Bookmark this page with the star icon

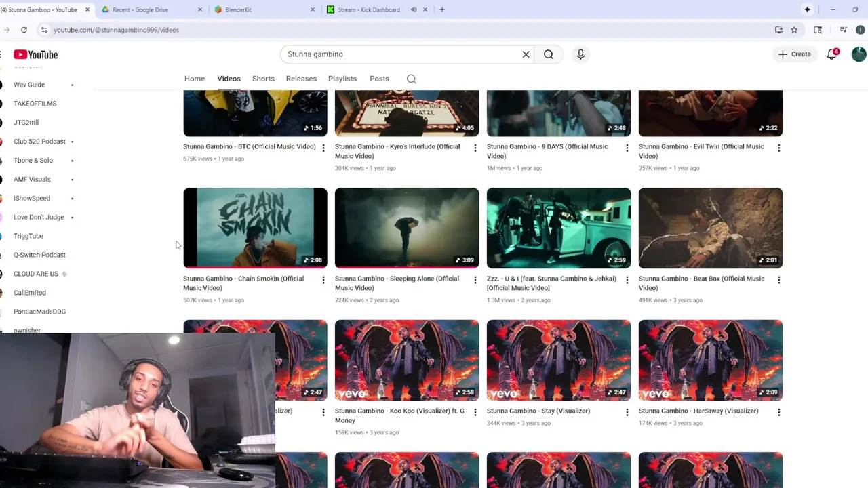[794, 30]
